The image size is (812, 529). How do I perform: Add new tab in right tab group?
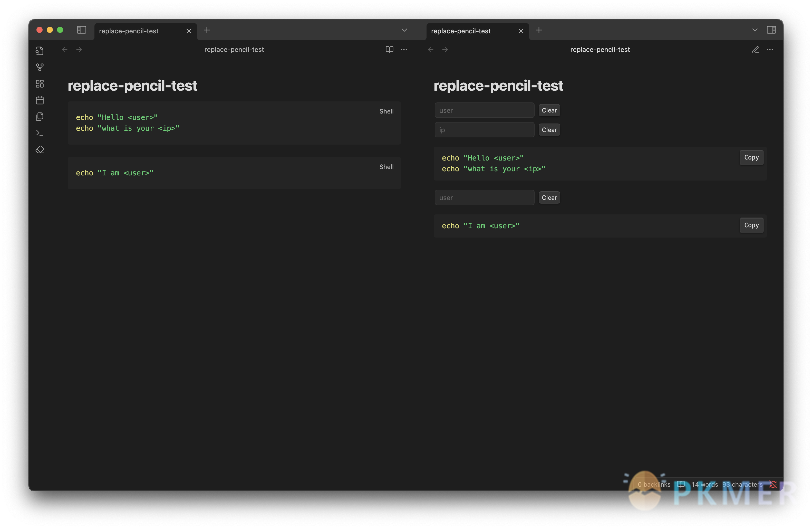click(x=539, y=30)
